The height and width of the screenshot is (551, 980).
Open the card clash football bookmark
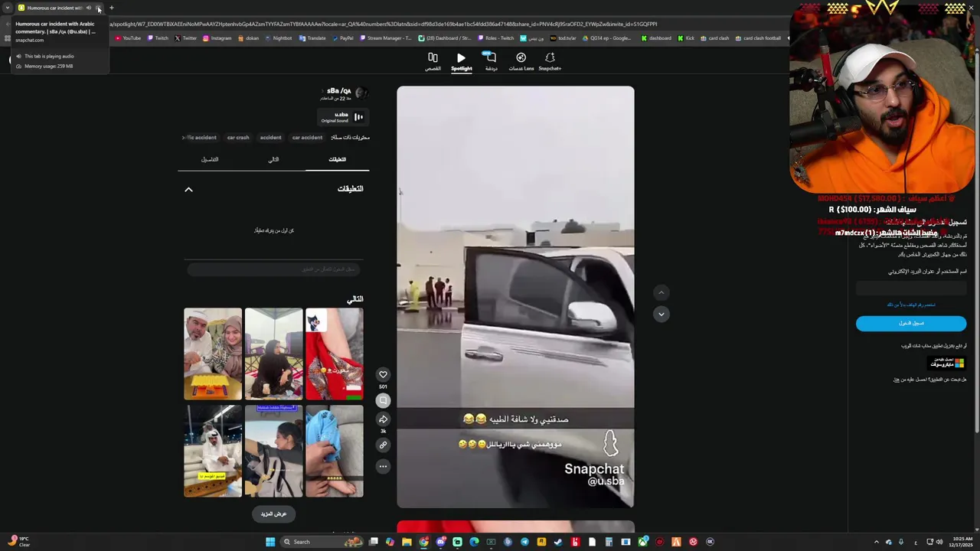759,38
